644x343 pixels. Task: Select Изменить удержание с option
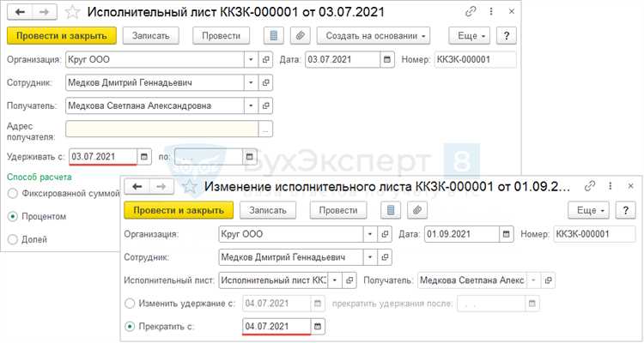[130, 304]
